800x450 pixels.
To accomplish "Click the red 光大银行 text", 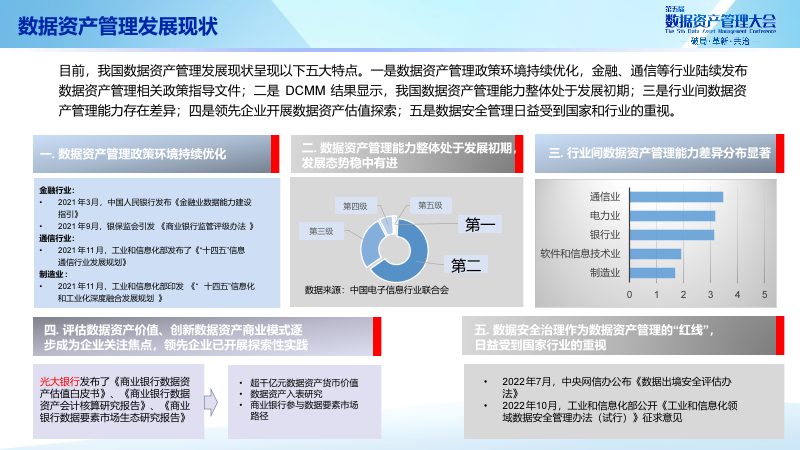I will 59,381.
